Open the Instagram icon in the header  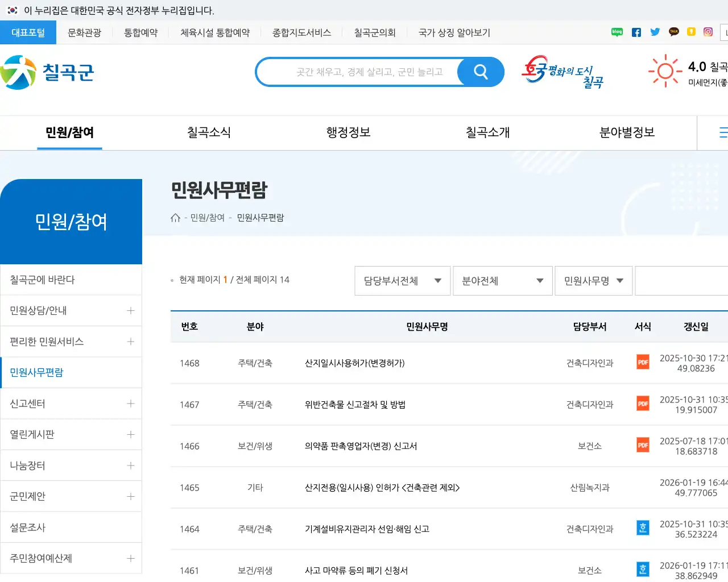[x=707, y=32]
